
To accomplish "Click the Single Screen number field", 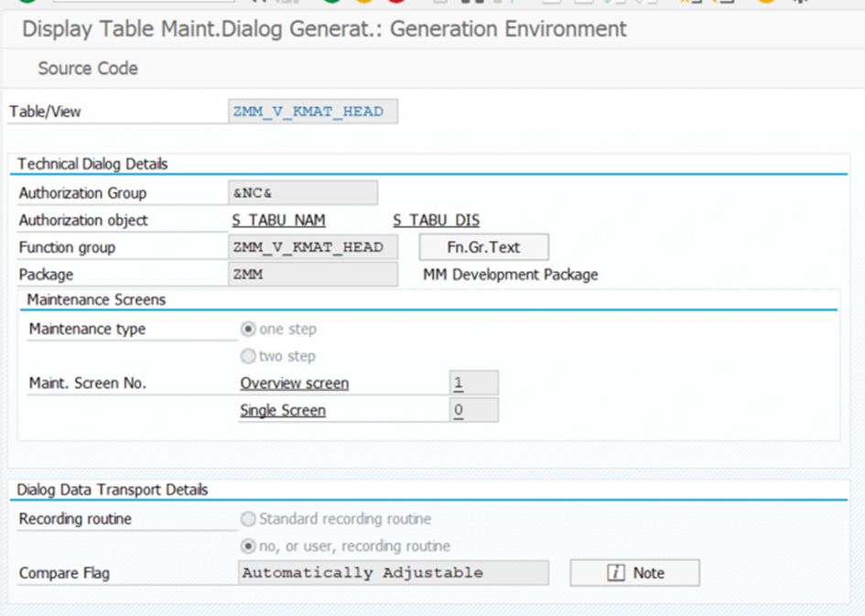I will (x=474, y=411).
